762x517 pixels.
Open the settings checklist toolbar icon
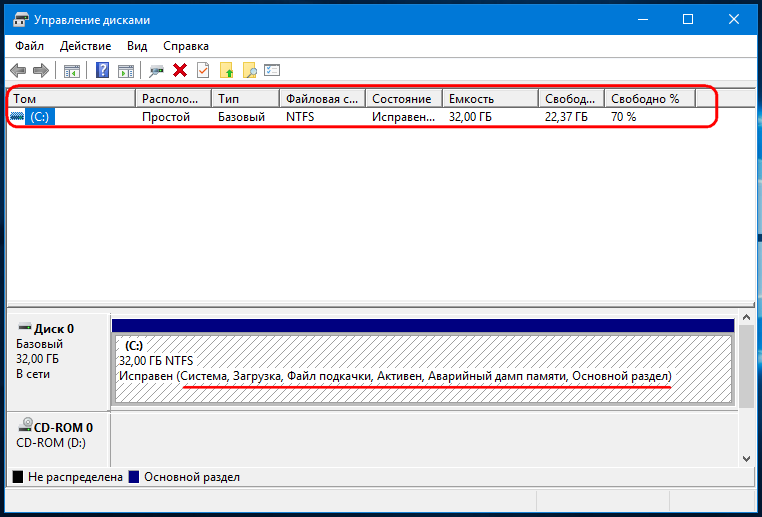point(272,70)
